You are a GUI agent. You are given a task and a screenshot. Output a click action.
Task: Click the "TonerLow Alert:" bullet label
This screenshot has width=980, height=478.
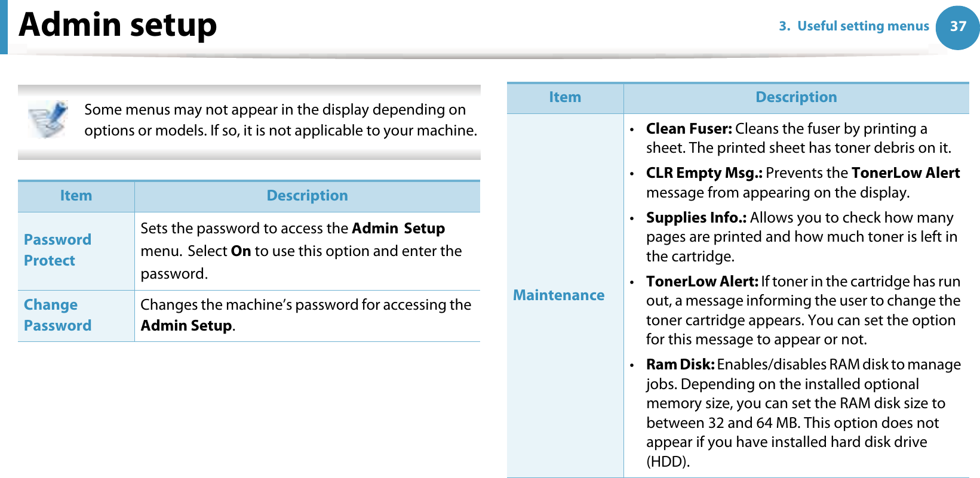[702, 282]
